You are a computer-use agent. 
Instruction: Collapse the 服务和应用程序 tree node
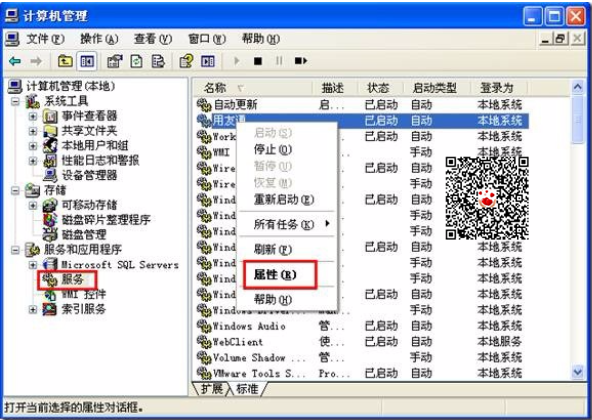pos(15,250)
